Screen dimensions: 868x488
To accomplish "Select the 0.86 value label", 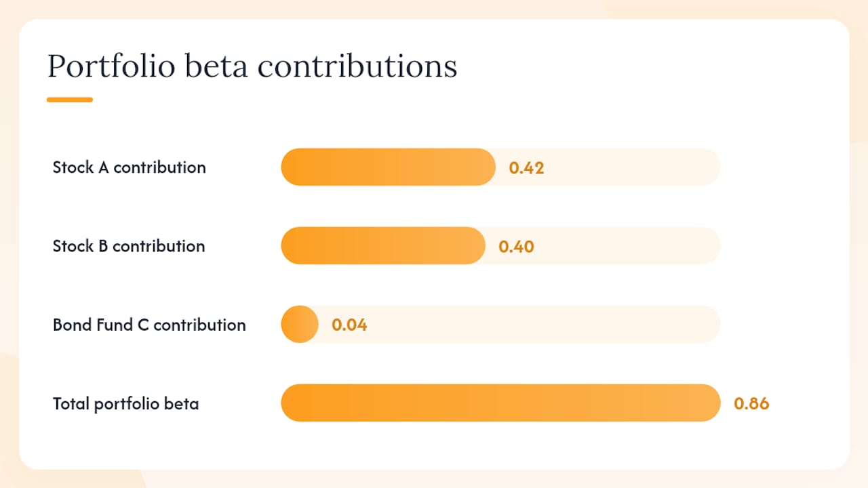I will click(751, 403).
